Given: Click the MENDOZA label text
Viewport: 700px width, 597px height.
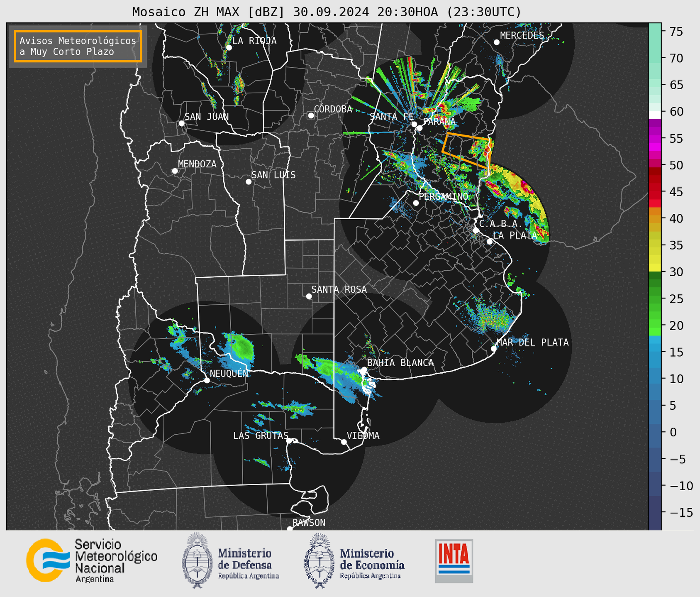Looking at the screenshot, I should pyautogui.click(x=197, y=164).
